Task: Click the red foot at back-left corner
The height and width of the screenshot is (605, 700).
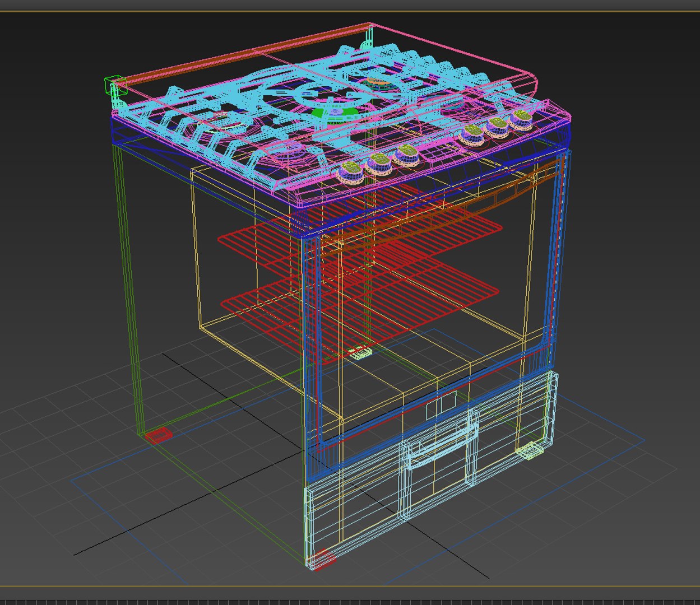Action: 159,434
